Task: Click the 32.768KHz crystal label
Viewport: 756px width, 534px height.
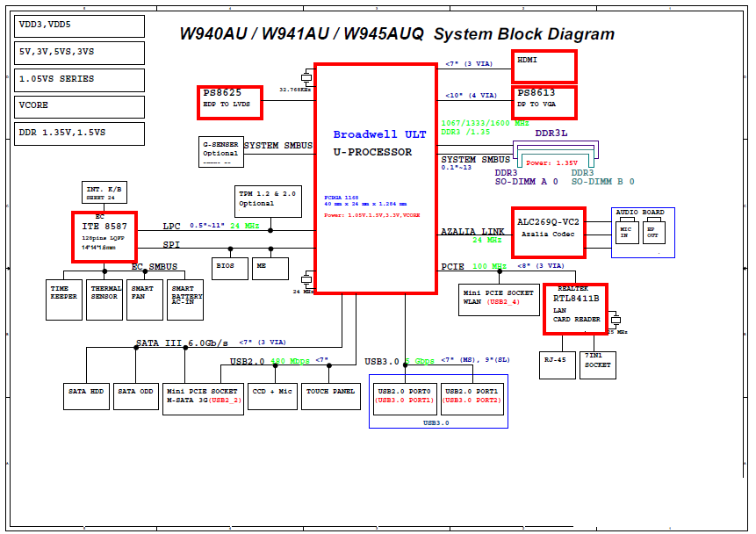Action: (x=295, y=90)
